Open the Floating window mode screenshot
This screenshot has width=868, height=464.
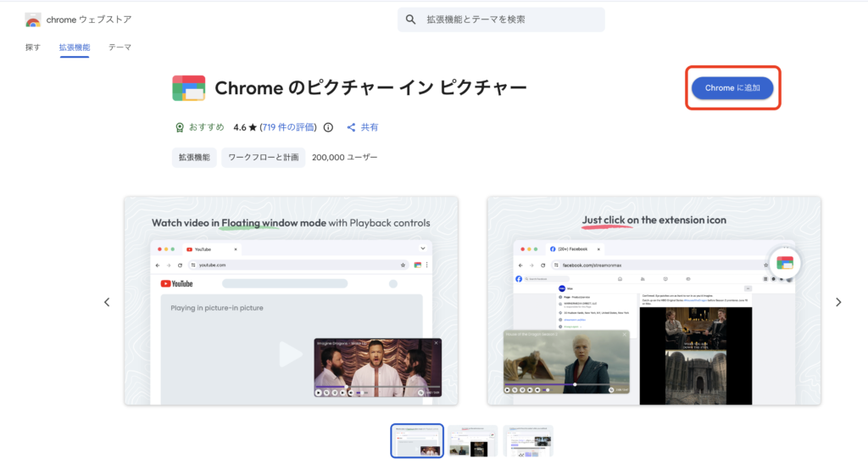click(291, 301)
